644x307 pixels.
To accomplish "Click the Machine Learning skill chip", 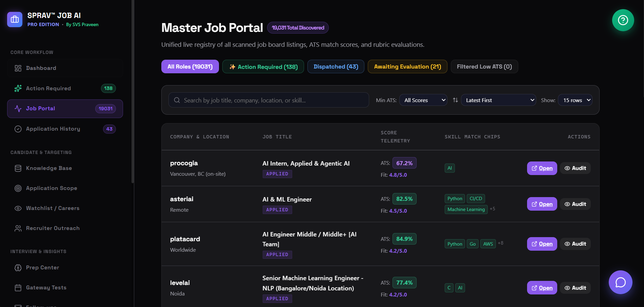I will point(466,210).
